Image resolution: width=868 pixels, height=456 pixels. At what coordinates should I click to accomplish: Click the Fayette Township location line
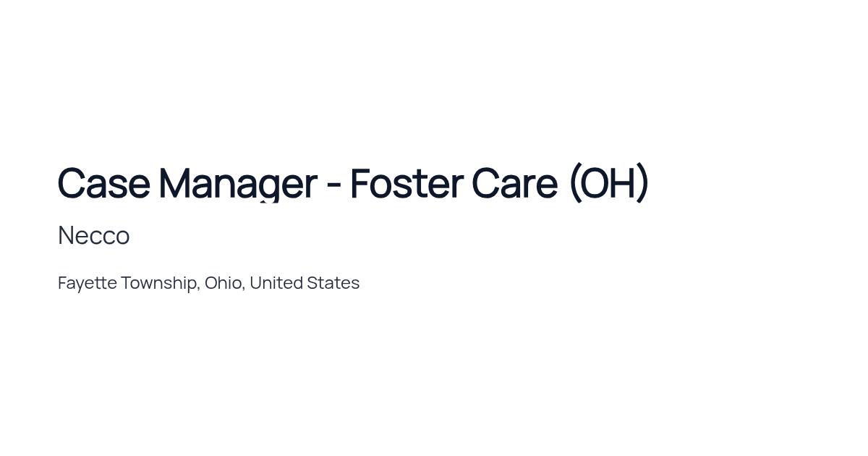(208, 283)
